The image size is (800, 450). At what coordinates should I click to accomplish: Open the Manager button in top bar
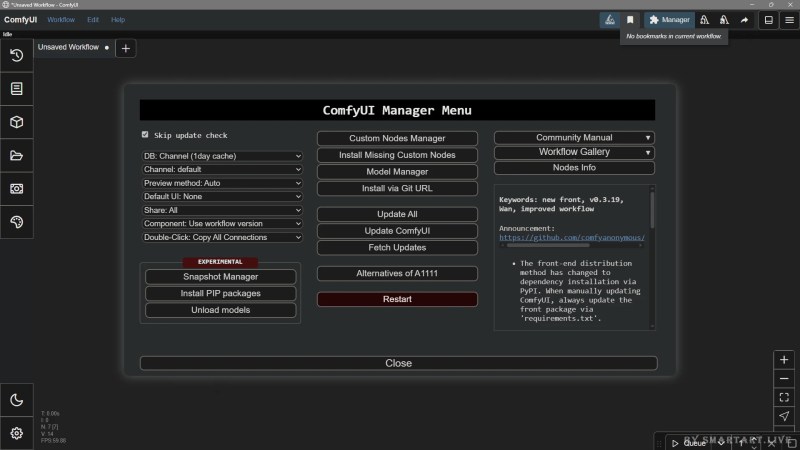pos(669,20)
